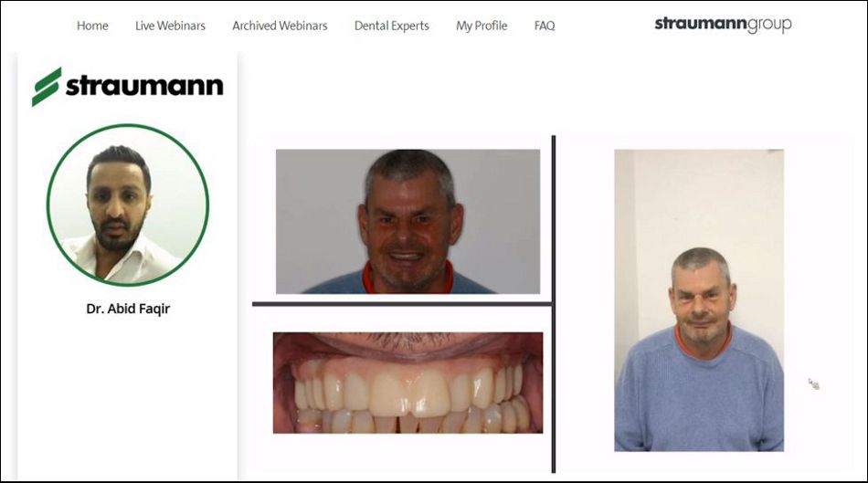Click the green Straumann S logo icon
The width and height of the screenshot is (868, 483).
click(47, 87)
